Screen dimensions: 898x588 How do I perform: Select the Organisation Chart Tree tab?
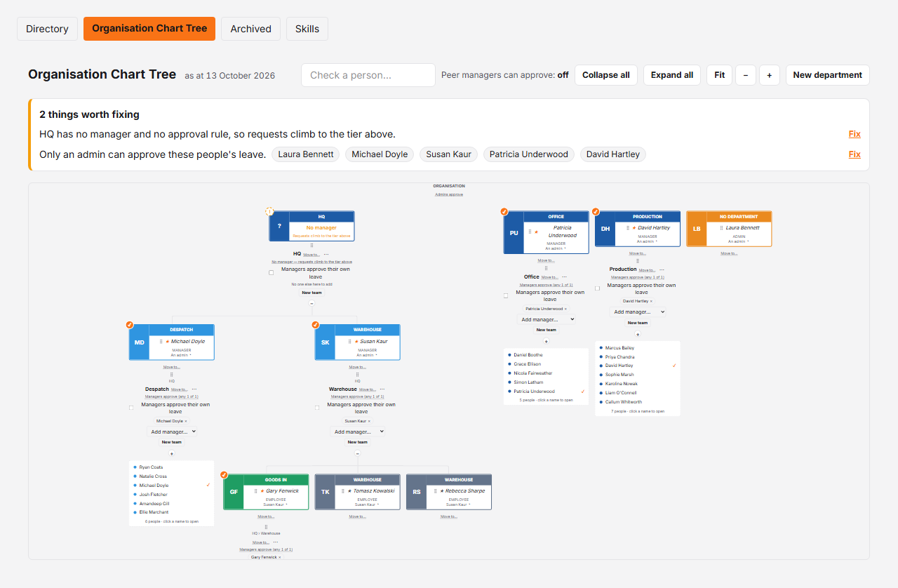pyautogui.click(x=149, y=29)
